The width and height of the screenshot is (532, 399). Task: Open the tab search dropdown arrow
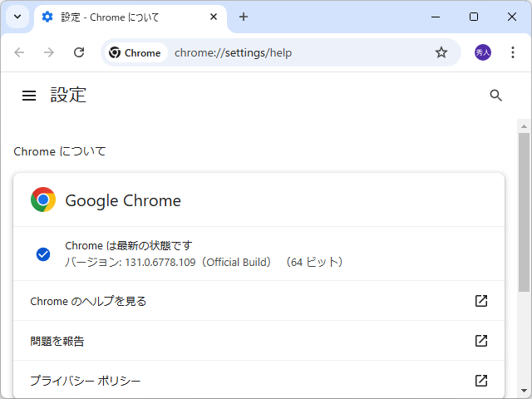point(17,17)
